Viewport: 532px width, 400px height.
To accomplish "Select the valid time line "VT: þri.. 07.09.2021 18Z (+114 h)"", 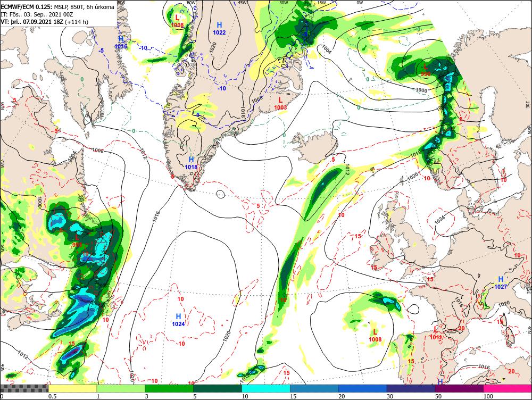I will pos(44,22).
